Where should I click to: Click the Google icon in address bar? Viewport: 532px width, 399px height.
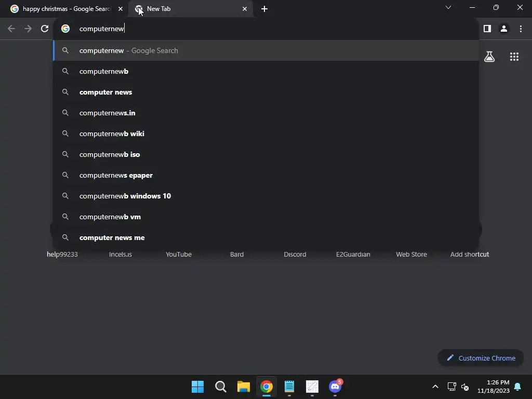pyautogui.click(x=65, y=29)
